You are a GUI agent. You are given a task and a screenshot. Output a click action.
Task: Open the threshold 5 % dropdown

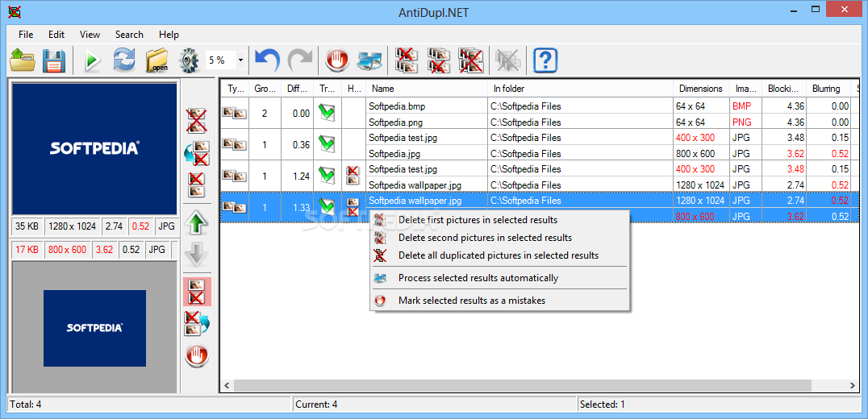[240, 60]
